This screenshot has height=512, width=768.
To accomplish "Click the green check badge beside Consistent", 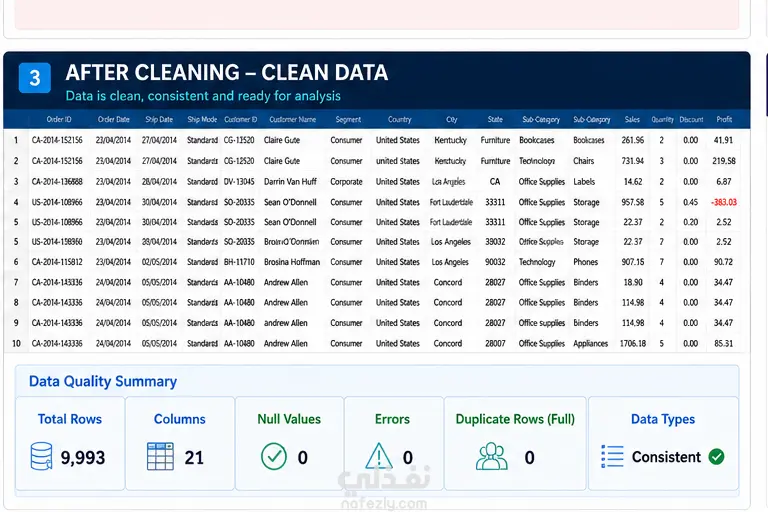I will coord(716,457).
